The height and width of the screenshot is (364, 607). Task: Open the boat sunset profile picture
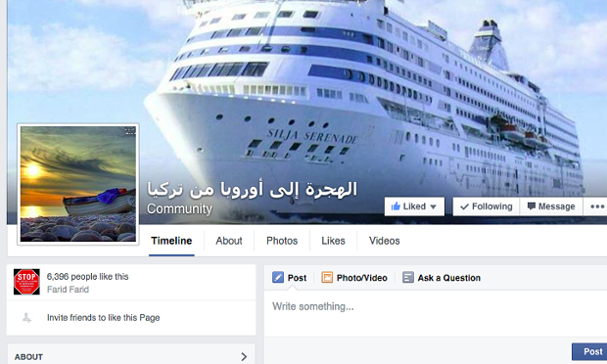(x=78, y=184)
